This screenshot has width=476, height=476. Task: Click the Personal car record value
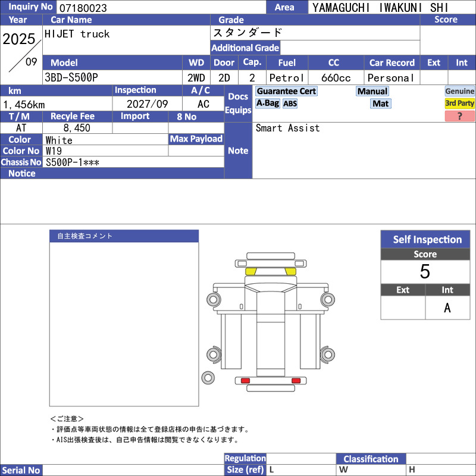(391, 78)
